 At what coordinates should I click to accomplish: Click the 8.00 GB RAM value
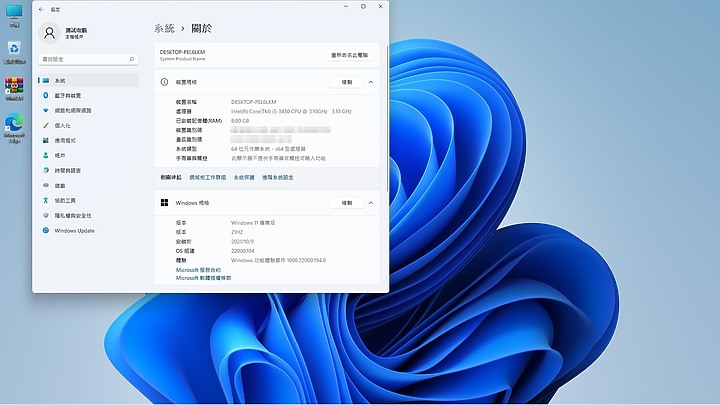coord(240,121)
